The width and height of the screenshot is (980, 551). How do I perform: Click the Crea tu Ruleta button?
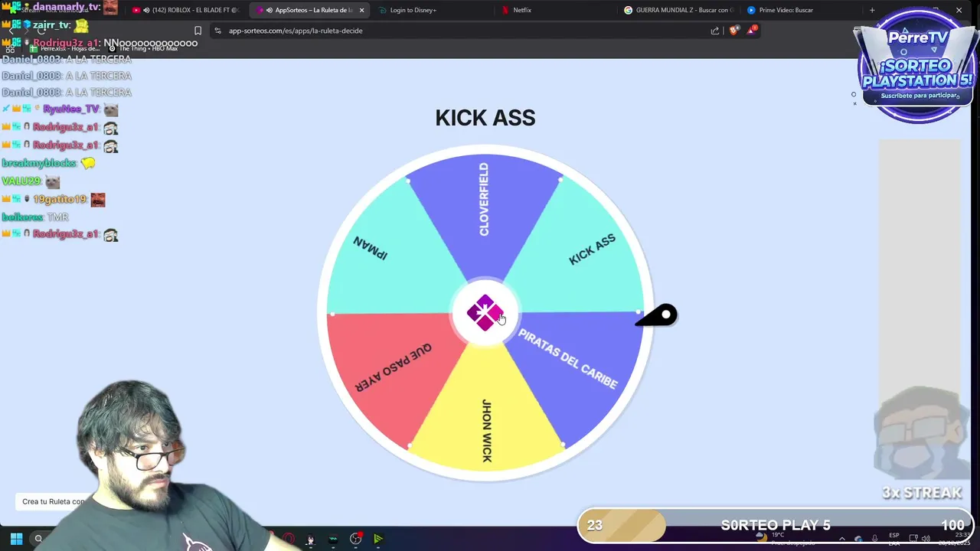54,501
